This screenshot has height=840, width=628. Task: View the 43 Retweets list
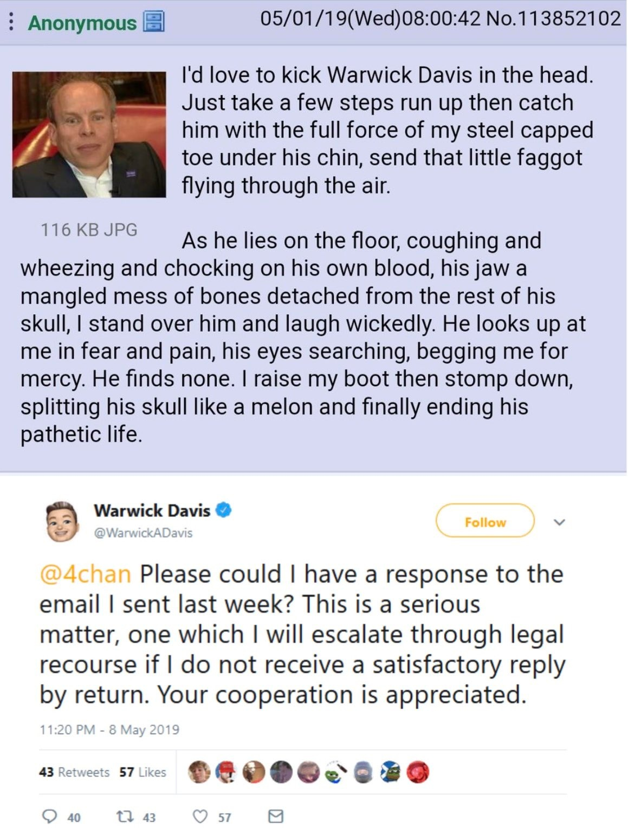(x=74, y=772)
